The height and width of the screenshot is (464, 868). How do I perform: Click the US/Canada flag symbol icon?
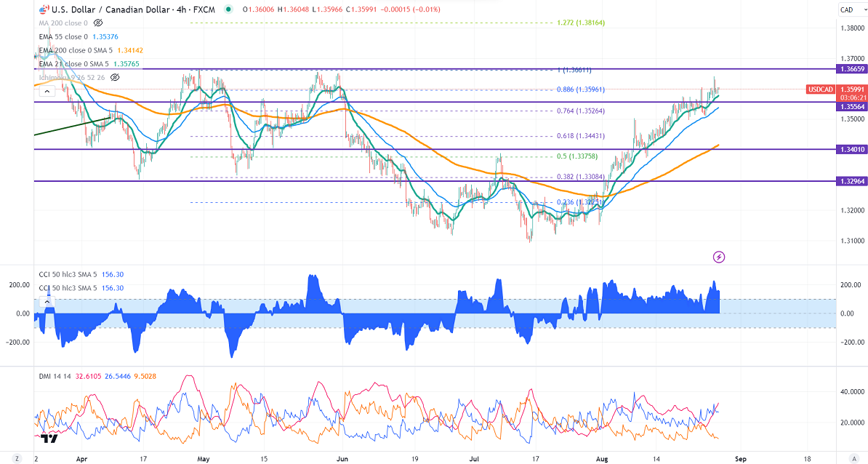click(x=43, y=9)
